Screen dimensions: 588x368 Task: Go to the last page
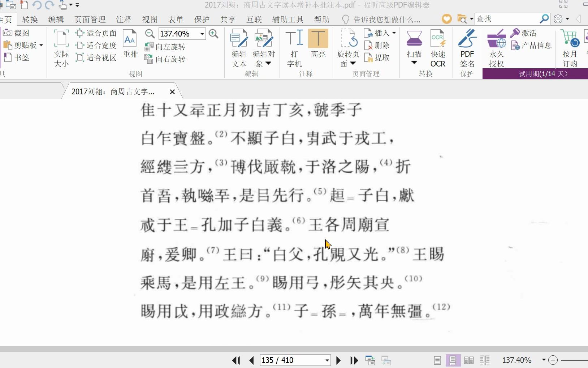(354, 360)
